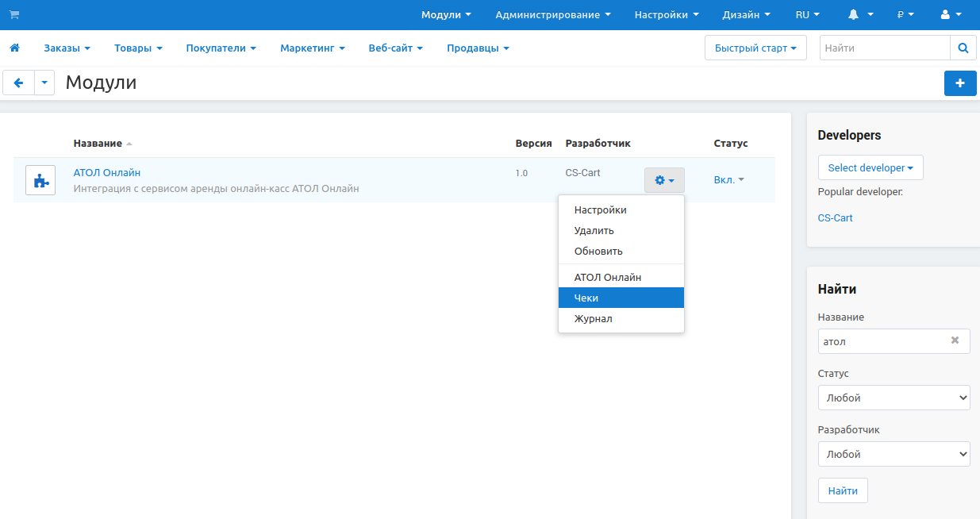Select Удалить in the module menu
The image size is (980, 519).
(x=594, y=230)
